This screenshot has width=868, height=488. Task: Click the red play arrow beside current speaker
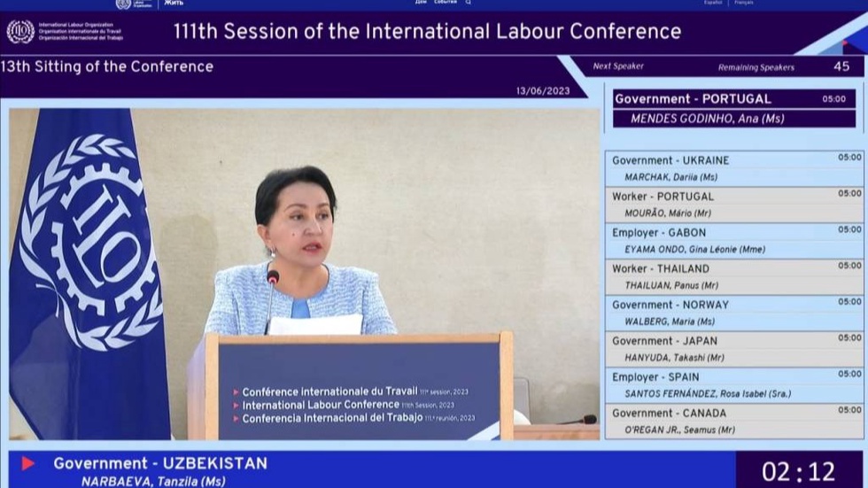28,463
